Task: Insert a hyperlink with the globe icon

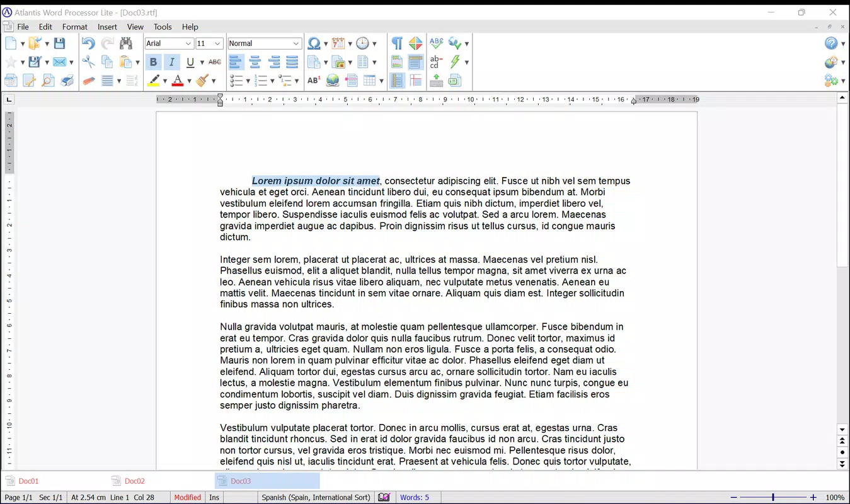Action: pyautogui.click(x=333, y=80)
